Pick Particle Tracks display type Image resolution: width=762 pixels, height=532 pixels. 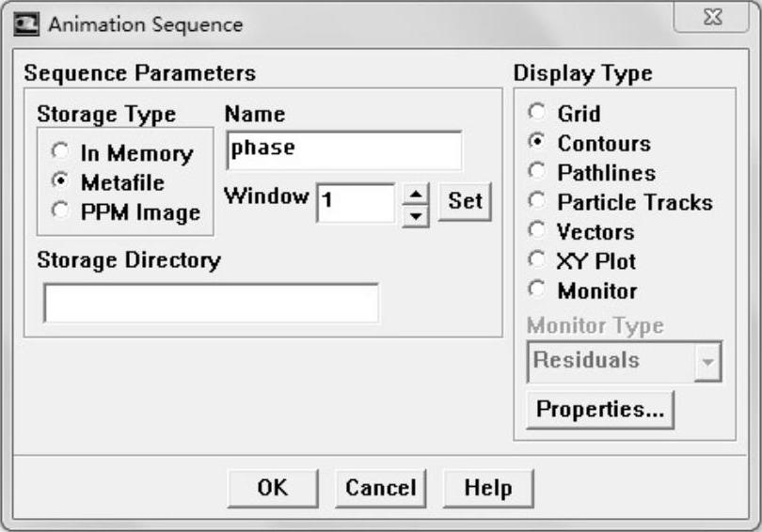pyautogui.click(x=537, y=201)
